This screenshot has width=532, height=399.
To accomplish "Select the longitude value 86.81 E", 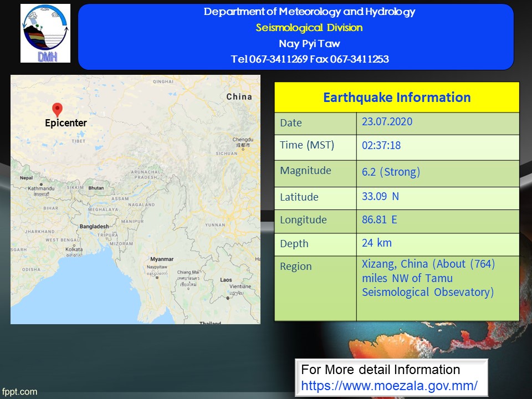I will 379,219.
